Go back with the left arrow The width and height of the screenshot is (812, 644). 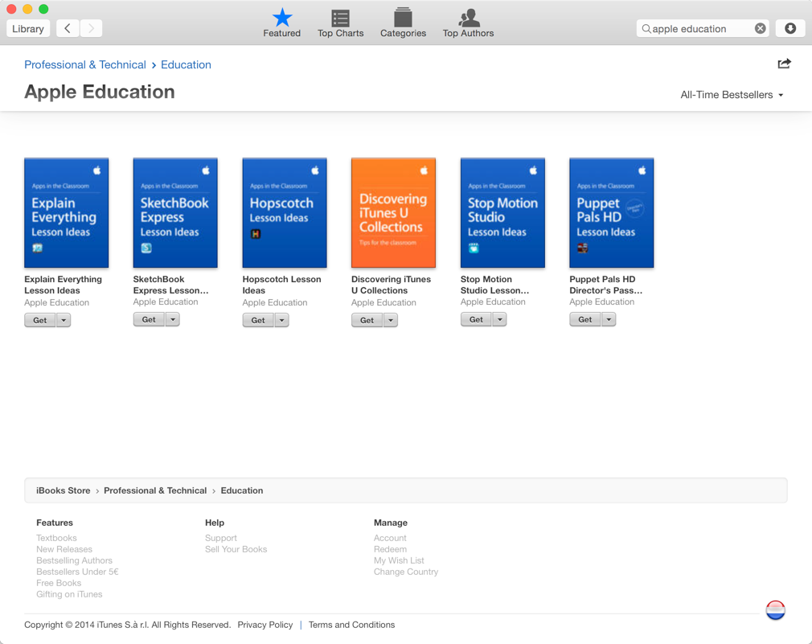[68, 28]
